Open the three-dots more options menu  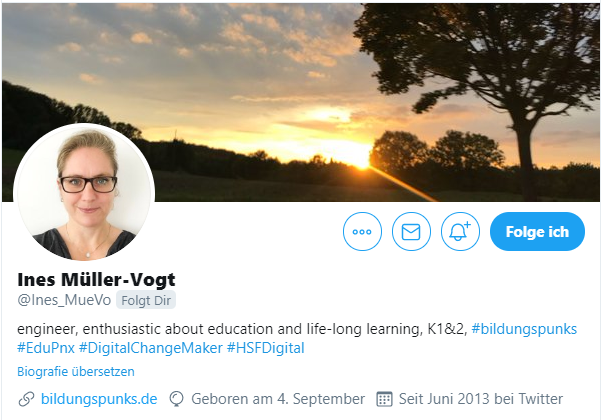coord(362,232)
